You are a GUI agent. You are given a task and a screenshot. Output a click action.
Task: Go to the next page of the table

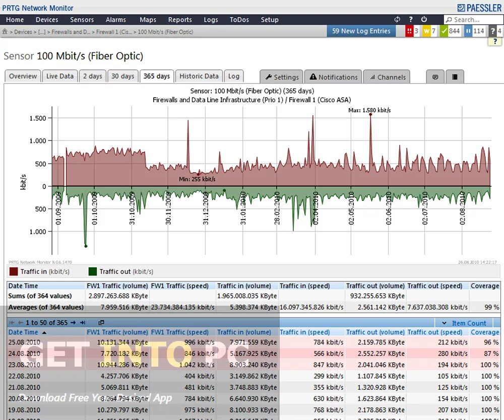point(73,322)
